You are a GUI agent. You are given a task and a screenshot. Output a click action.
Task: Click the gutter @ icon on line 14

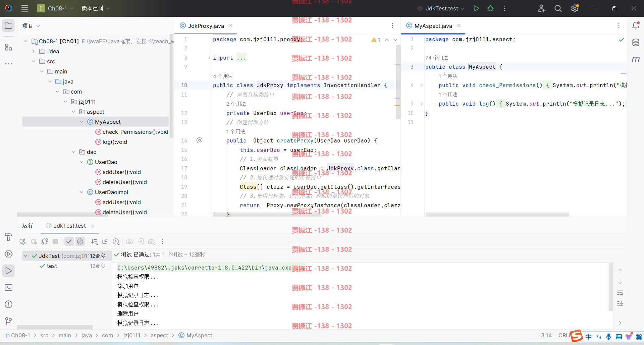199,140
